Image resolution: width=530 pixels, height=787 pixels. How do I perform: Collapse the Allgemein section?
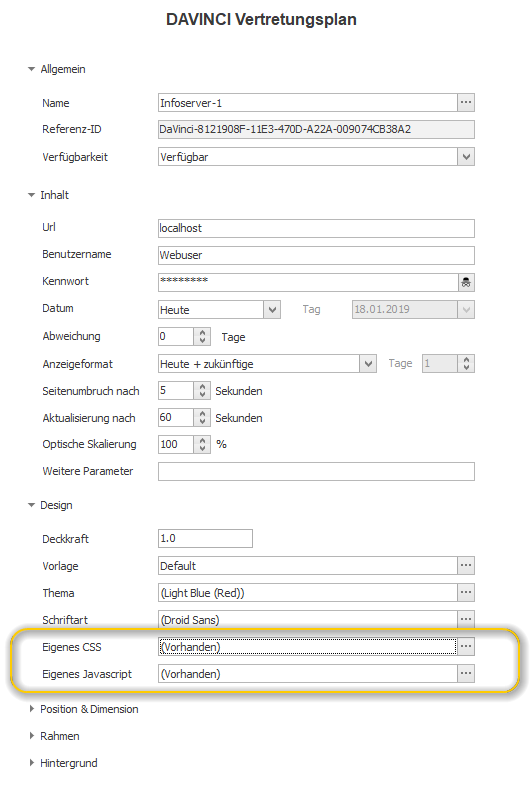pos(32,69)
